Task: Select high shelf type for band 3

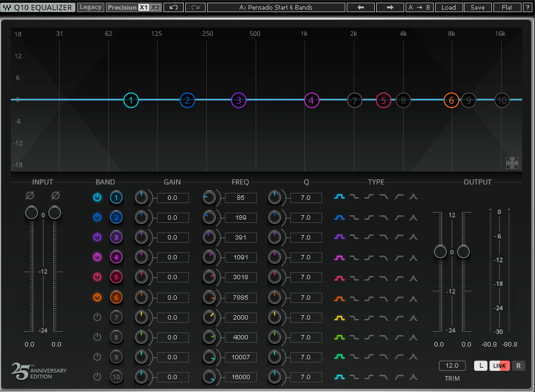Action: 369,237
